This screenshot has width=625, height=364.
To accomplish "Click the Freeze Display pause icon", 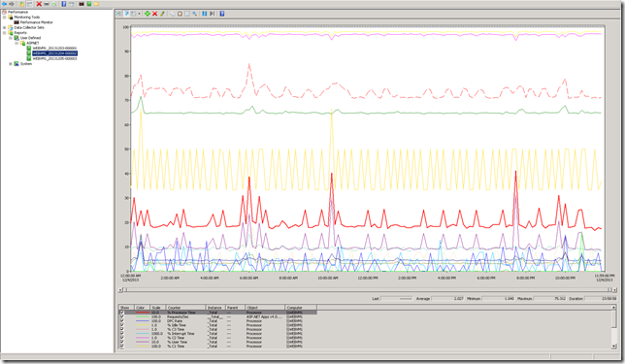I will coord(205,14).
